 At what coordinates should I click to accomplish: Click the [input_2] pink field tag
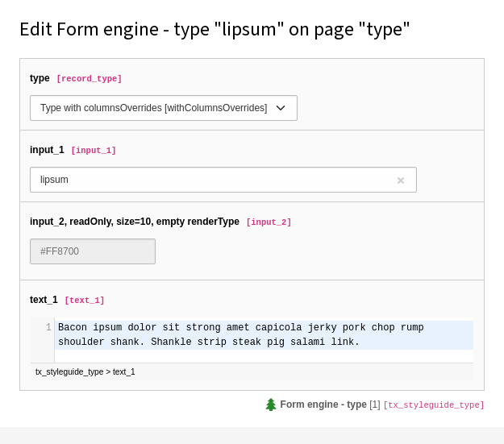click(269, 222)
